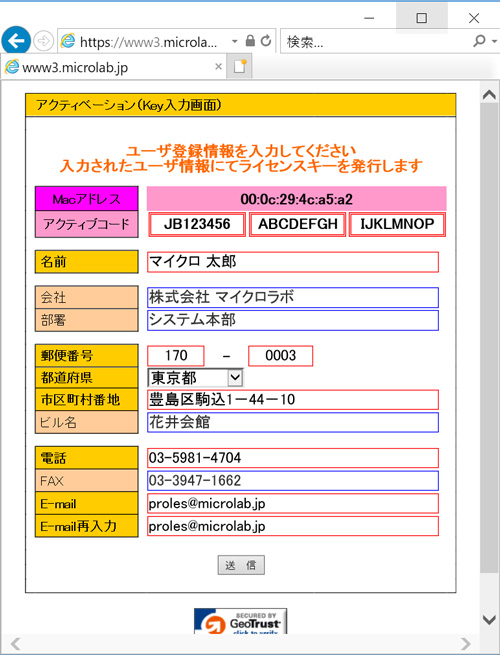Viewport: 500px width, 655px height.
Task: Open the search provider dropdown arrow
Action: click(494, 41)
